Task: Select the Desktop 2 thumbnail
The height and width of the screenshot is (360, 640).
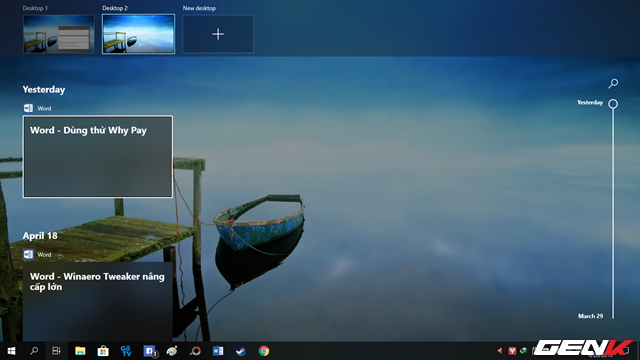Action: 138,34
